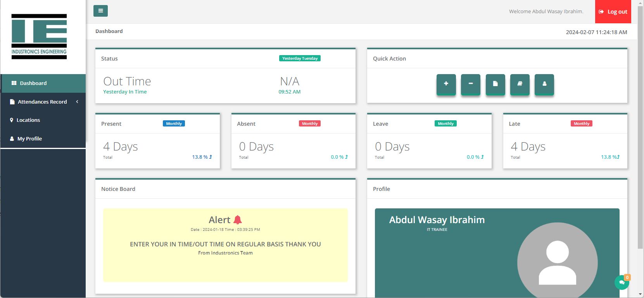The image size is (644, 298).
Task: Click the date and time display
Action: [596, 32]
